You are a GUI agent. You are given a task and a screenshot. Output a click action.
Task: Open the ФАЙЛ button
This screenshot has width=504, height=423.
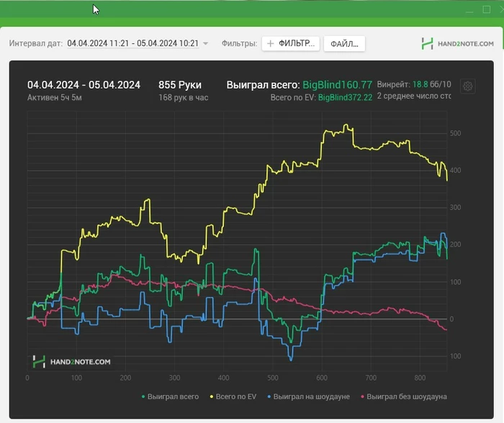click(344, 43)
